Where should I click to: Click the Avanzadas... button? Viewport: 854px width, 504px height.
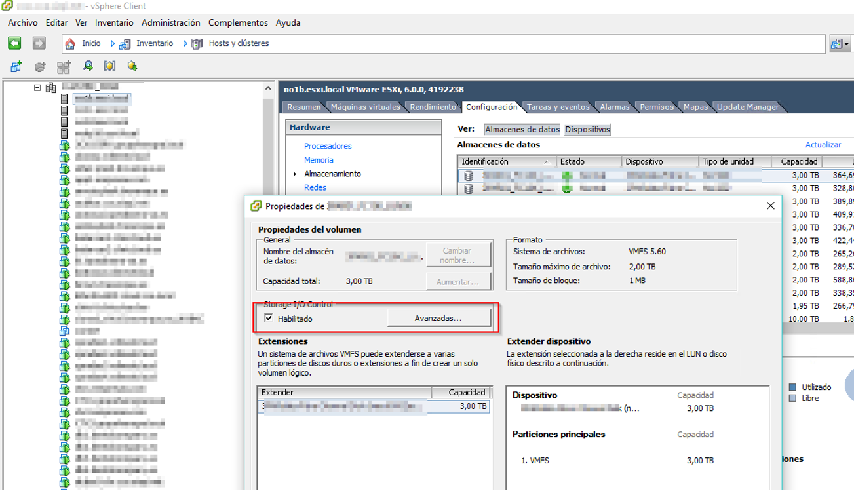coord(438,318)
